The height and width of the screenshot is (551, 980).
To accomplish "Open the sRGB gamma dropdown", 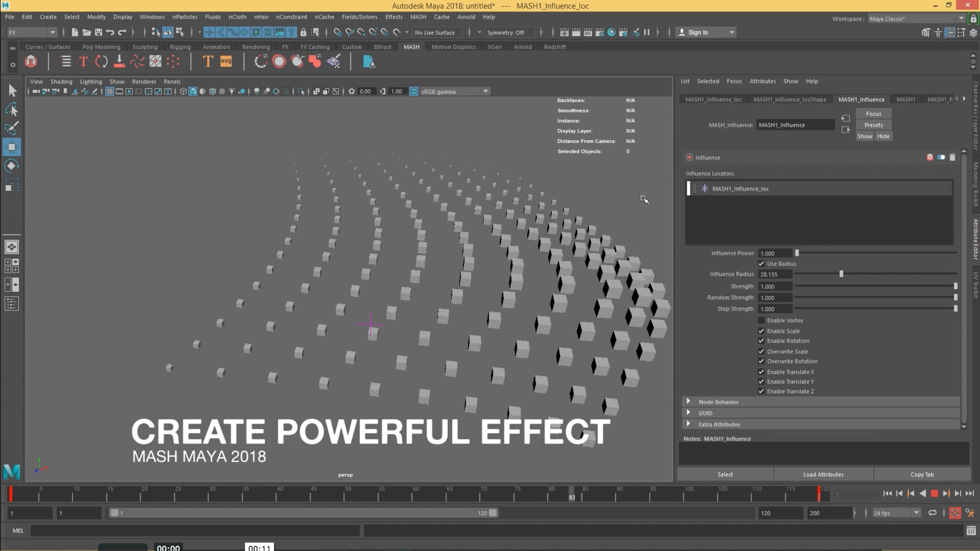I will [x=485, y=91].
